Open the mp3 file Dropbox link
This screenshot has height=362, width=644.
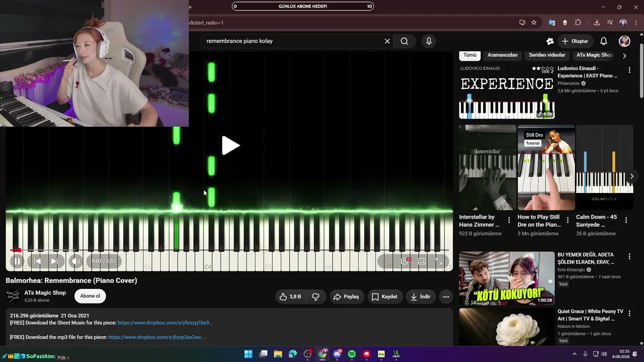coord(156,337)
